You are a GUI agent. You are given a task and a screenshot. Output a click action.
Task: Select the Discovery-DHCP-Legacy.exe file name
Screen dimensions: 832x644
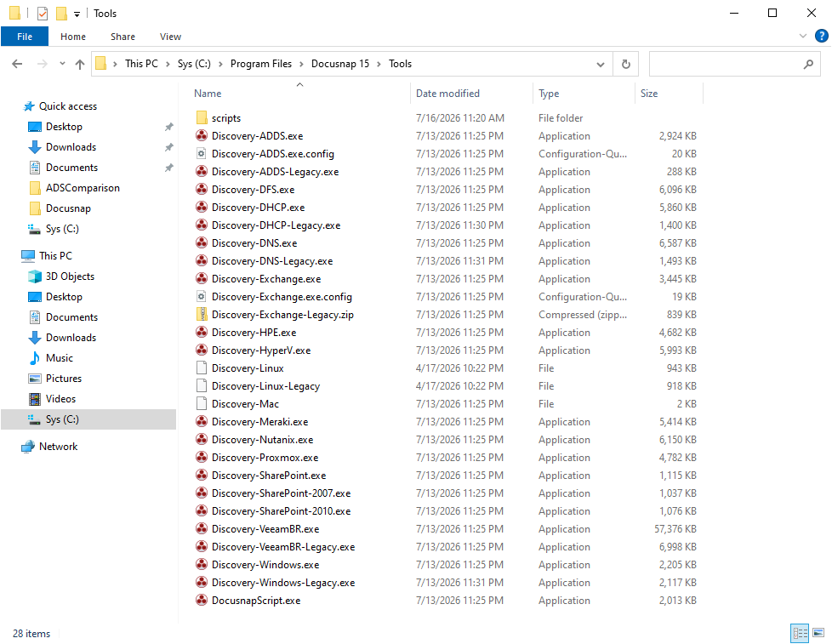[x=276, y=225]
